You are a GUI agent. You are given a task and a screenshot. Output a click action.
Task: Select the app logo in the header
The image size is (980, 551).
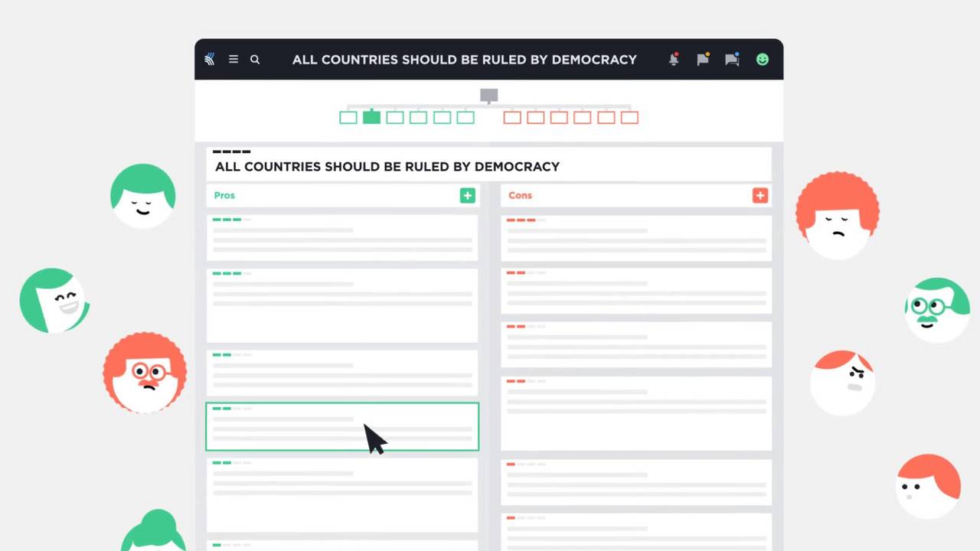click(x=209, y=59)
